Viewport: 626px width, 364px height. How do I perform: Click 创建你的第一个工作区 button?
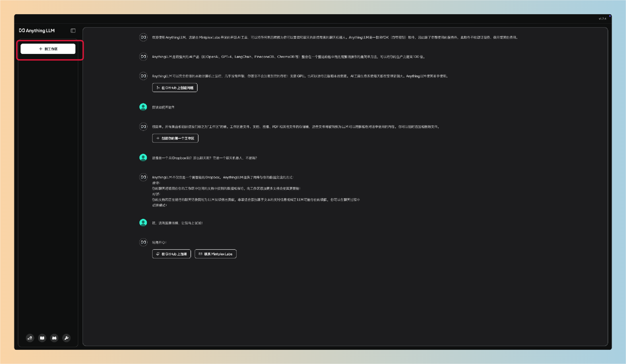click(x=175, y=138)
